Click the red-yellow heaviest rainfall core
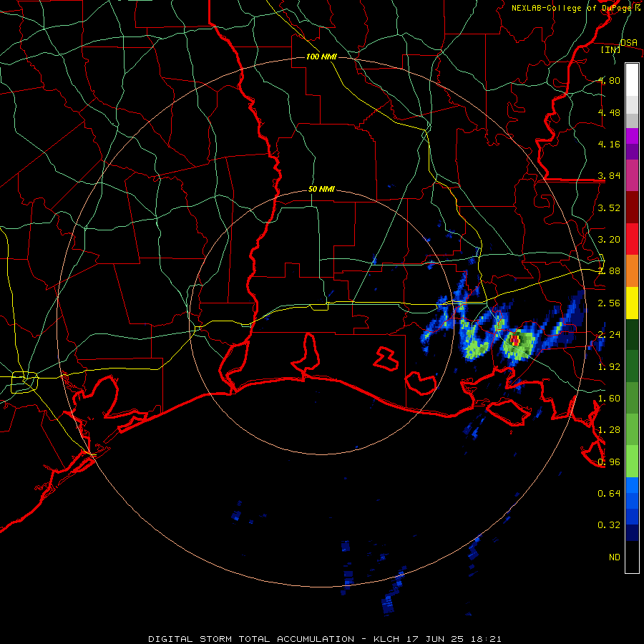Screen dimensions: 644x644 [515, 340]
